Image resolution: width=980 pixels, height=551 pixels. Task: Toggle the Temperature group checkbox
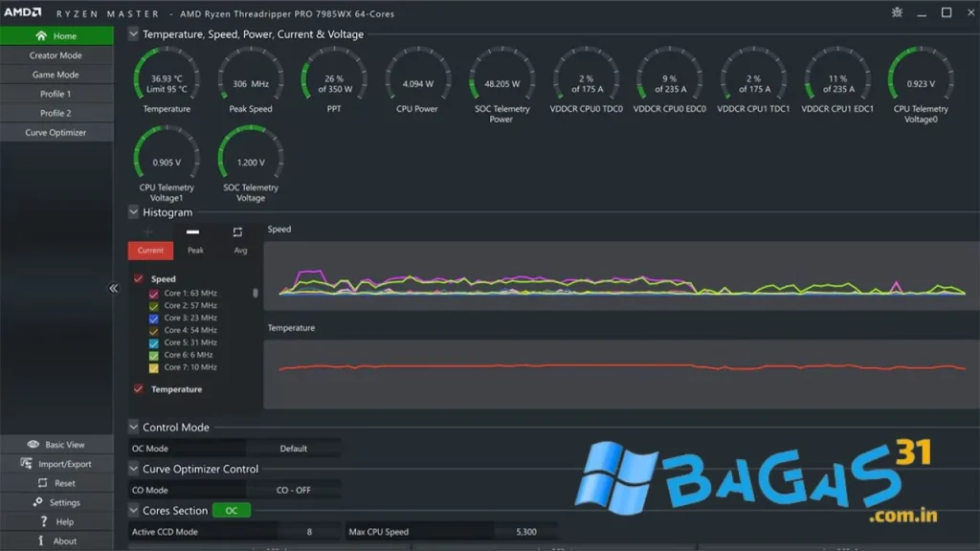click(x=139, y=388)
